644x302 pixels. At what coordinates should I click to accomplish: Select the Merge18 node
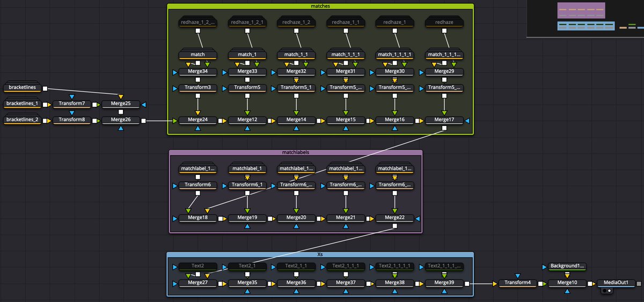[197, 218]
